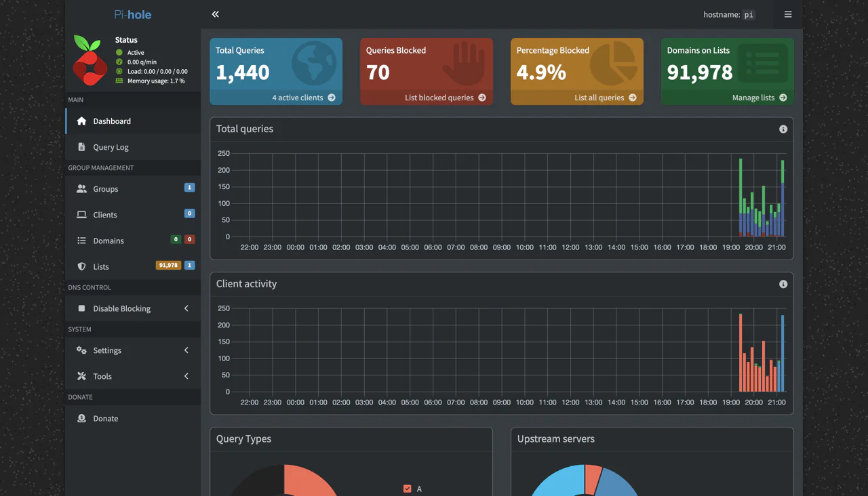
Task: Open the List blocked queries link
Action: coord(427,98)
